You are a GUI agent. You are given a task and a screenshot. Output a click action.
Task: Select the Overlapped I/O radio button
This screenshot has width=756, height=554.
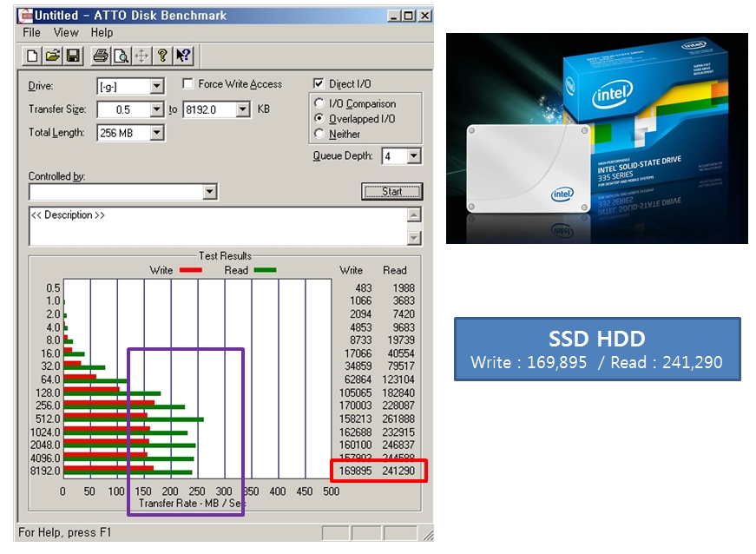[x=319, y=118]
